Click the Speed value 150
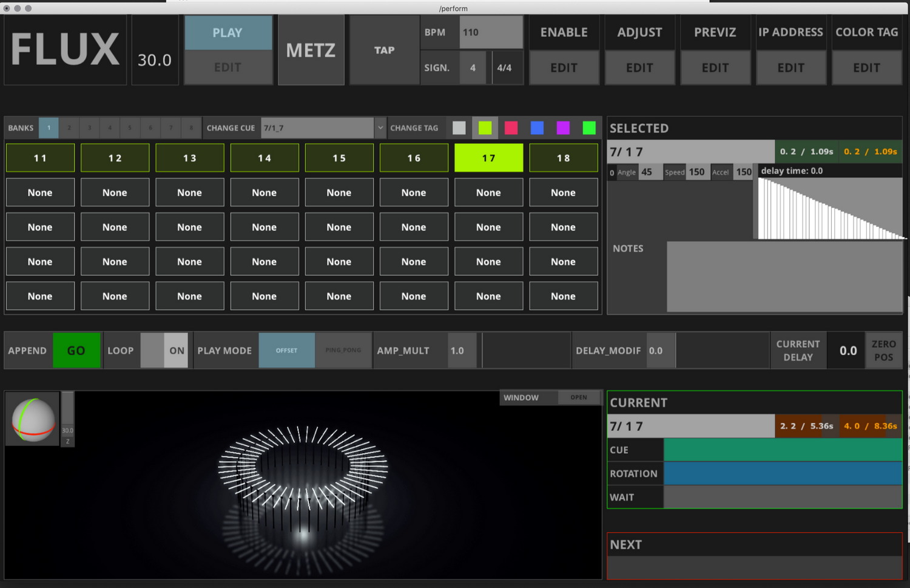910x588 pixels. (697, 172)
